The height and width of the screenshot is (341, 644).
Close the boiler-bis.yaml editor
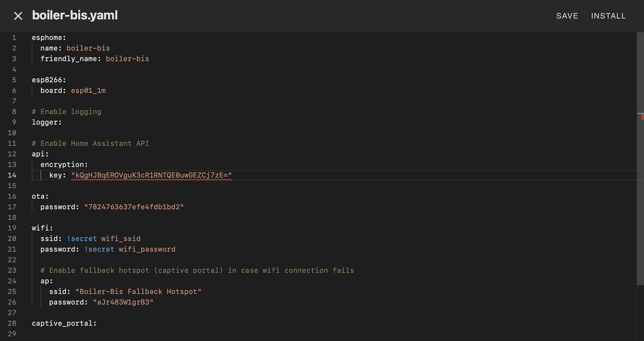18,16
